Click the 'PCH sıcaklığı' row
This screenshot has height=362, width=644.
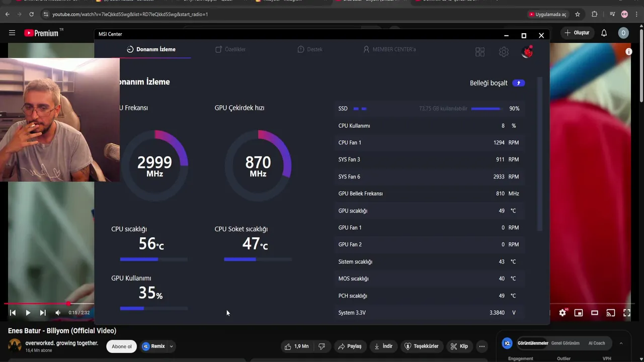point(429,296)
